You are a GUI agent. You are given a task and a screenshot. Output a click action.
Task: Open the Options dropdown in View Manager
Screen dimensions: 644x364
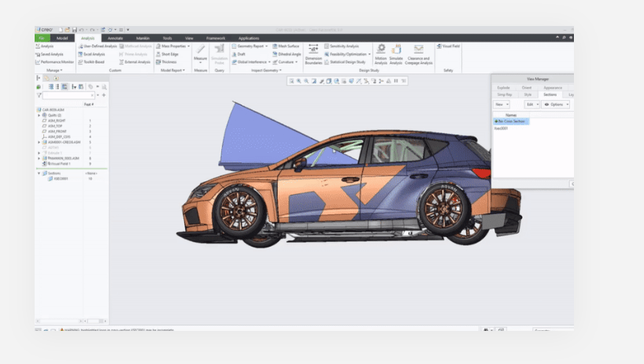click(556, 104)
